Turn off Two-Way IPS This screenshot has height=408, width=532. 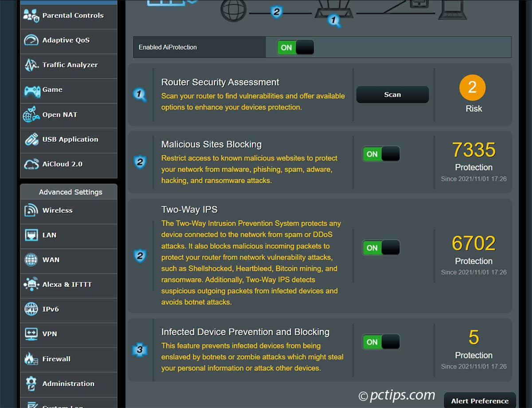(x=380, y=247)
